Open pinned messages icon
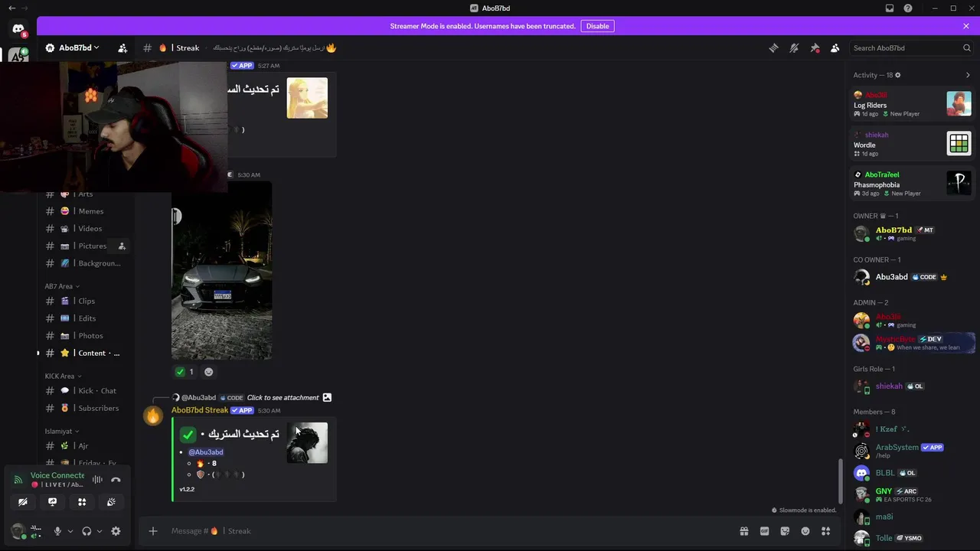The width and height of the screenshot is (980, 551). click(815, 47)
